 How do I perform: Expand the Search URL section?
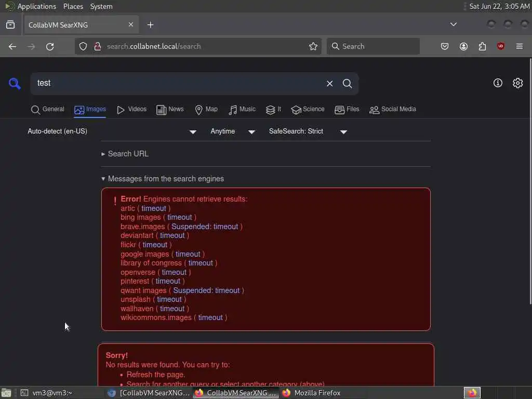point(125,154)
